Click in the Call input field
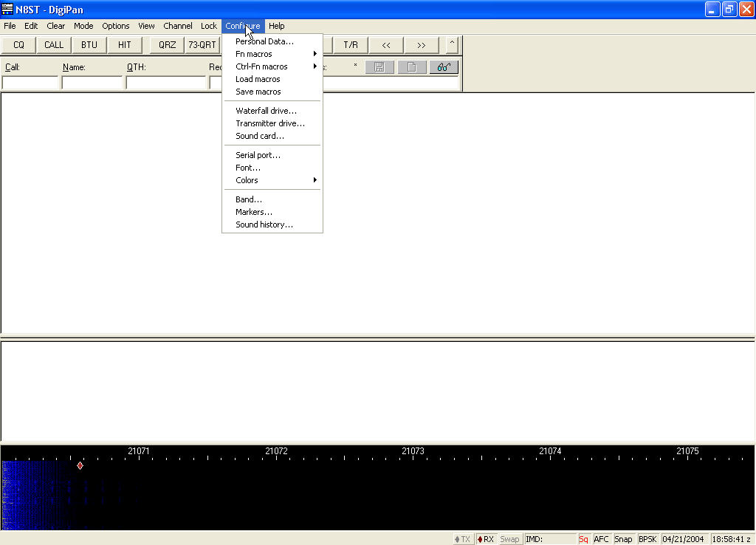This screenshot has width=756, height=545. coord(30,83)
